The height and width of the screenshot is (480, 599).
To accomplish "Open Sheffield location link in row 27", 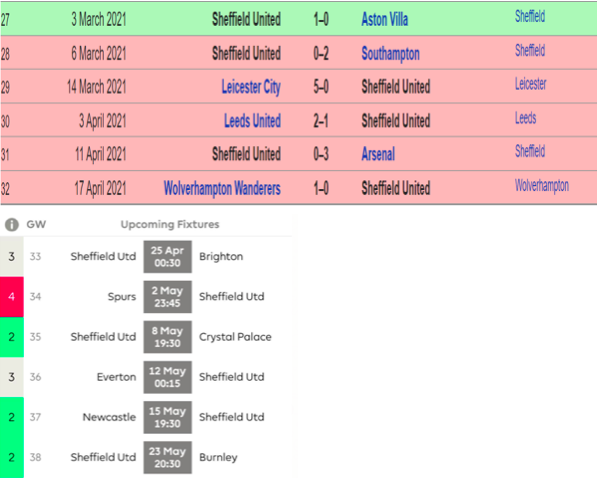I will click(530, 16).
